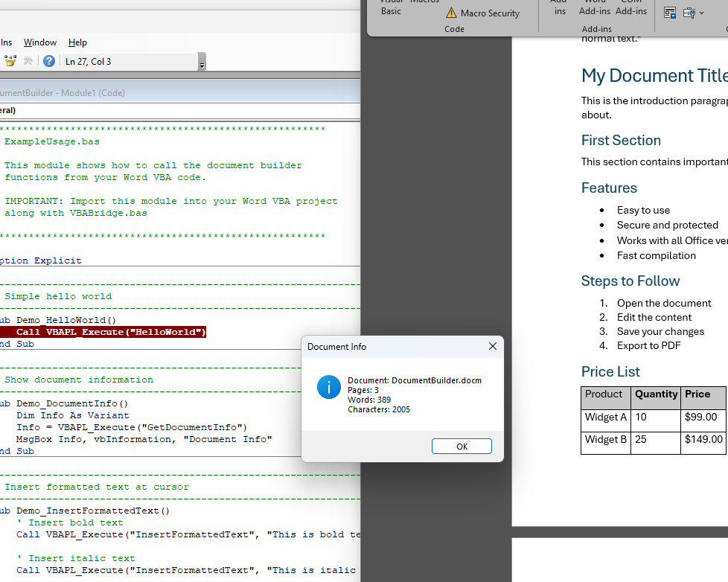Select the highlighted Call VBAPL_Execute line
This screenshot has width=728, height=582.
point(104,332)
